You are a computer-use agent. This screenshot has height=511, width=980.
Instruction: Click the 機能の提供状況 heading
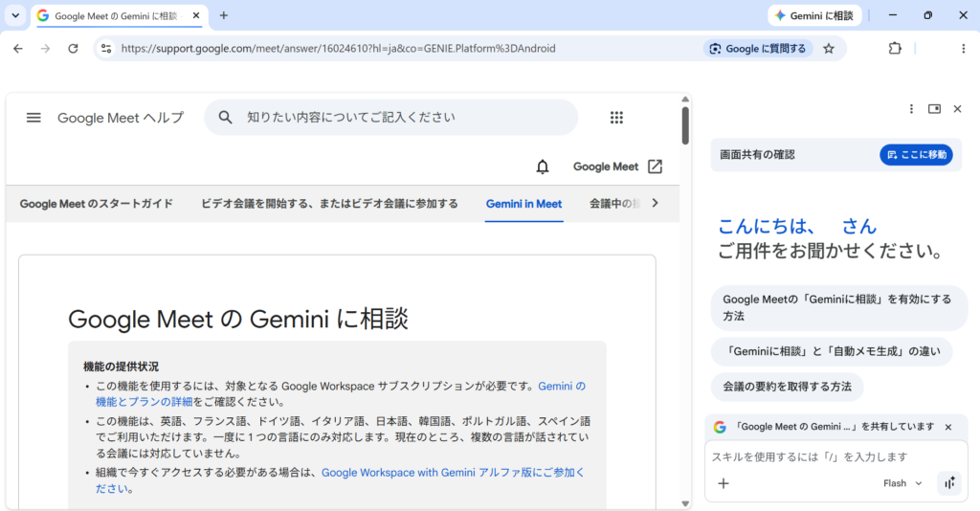coord(121,367)
